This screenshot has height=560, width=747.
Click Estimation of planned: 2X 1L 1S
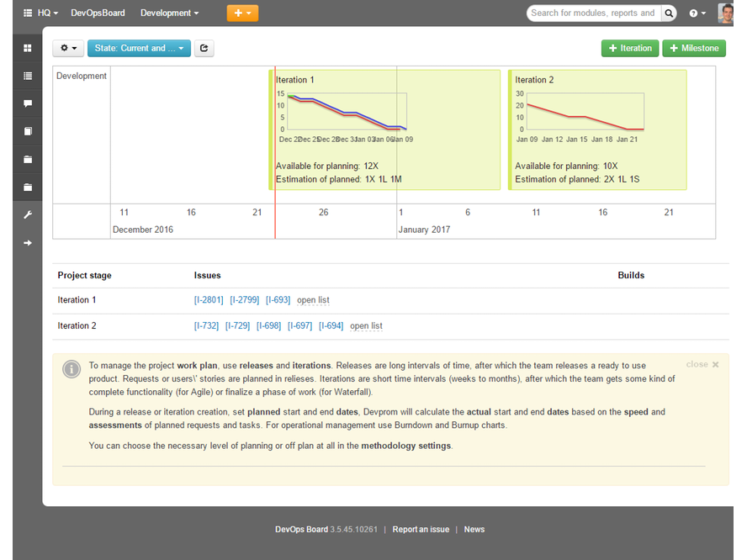click(x=577, y=180)
